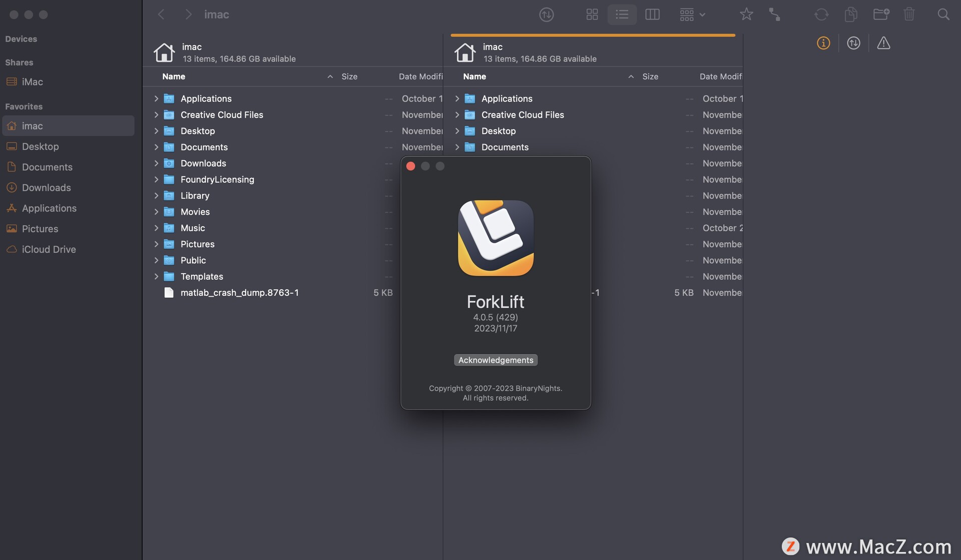Open Acknowledgements in About ForkLift dialog
Screen dimensions: 961x560
[x=496, y=360]
